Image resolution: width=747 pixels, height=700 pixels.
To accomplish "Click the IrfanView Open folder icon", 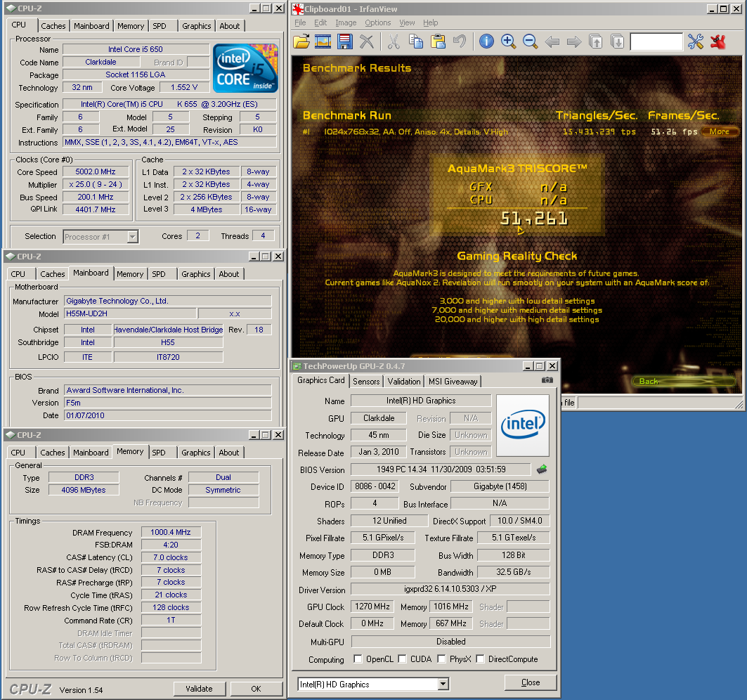I will click(x=301, y=41).
